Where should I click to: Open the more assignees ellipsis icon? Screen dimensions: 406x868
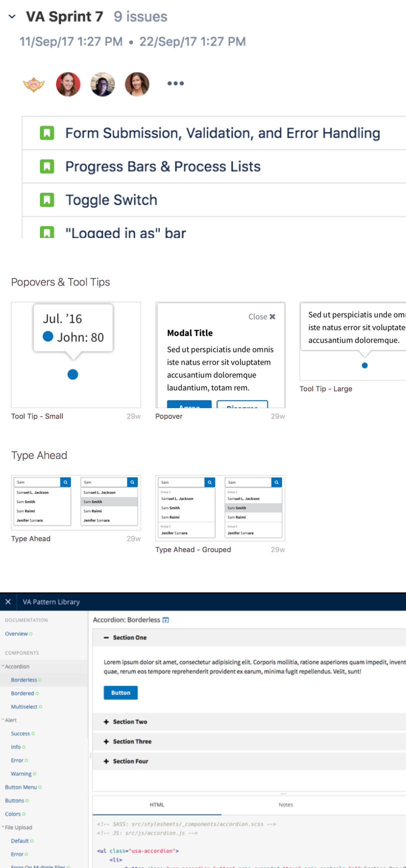click(175, 83)
